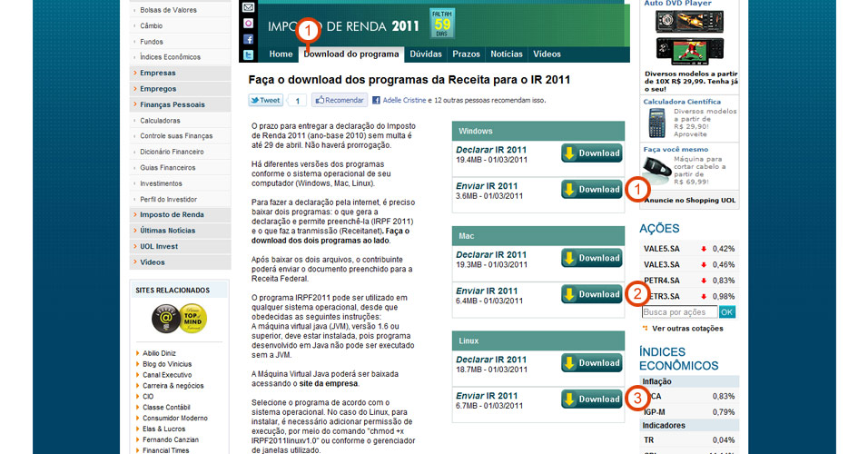Switch to the Dúvidas tab
The height and width of the screenshot is (454, 868).
[426, 54]
